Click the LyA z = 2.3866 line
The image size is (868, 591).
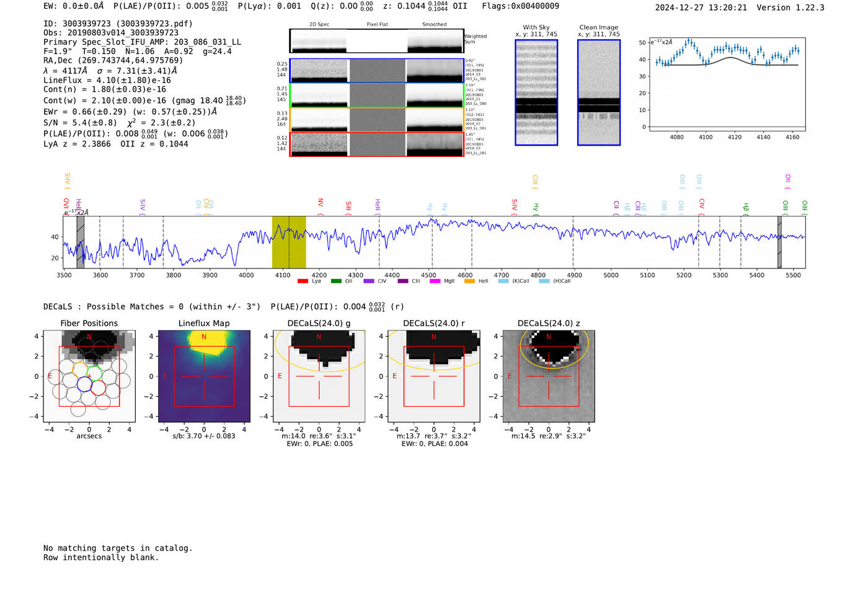(x=116, y=144)
